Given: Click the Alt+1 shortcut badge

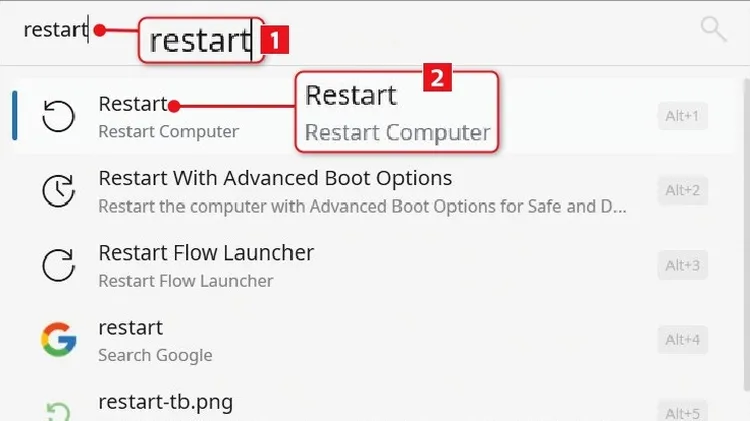Looking at the screenshot, I should pos(683,116).
